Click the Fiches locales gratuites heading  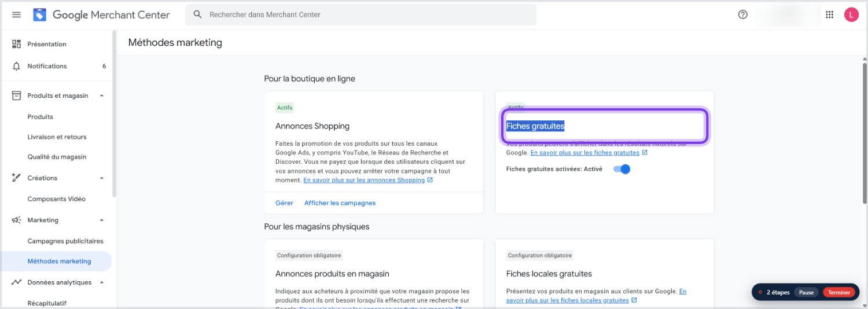pyautogui.click(x=549, y=274)
